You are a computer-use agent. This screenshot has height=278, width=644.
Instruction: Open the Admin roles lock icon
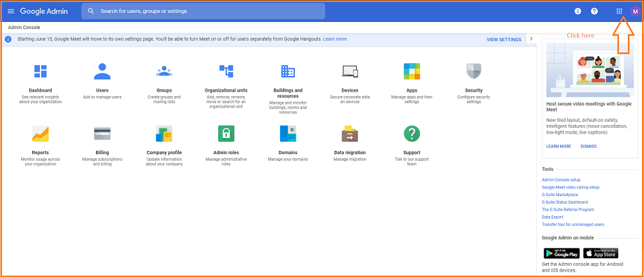tap(226, 134)
